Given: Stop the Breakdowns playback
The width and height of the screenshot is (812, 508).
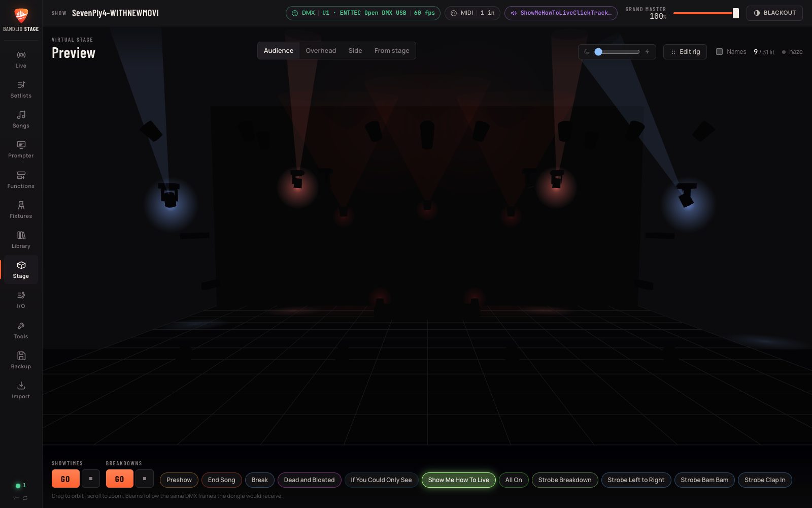Looking at the screenshot, I should (145, 479).
